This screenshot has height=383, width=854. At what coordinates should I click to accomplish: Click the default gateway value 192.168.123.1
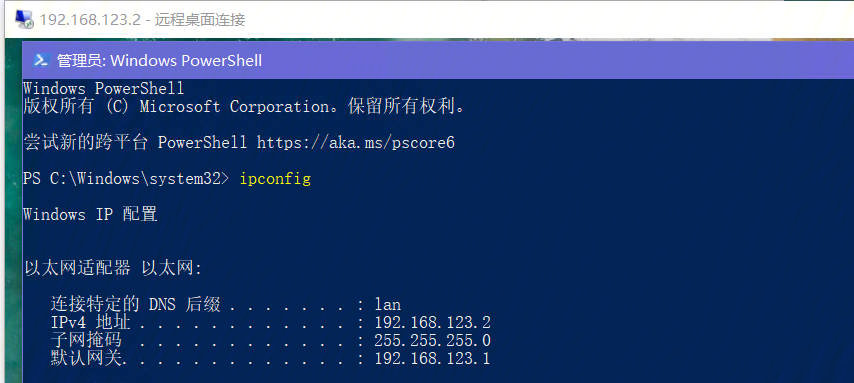click(432, 358)
